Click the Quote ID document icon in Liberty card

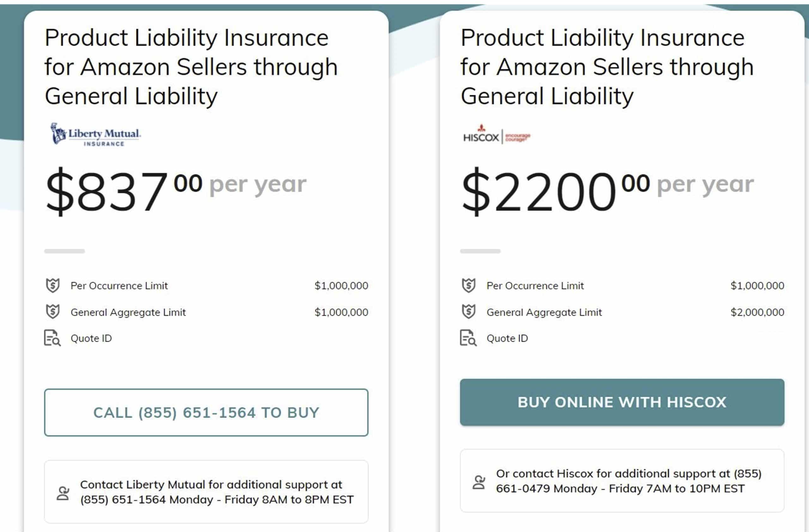click(x=53, y=338)
